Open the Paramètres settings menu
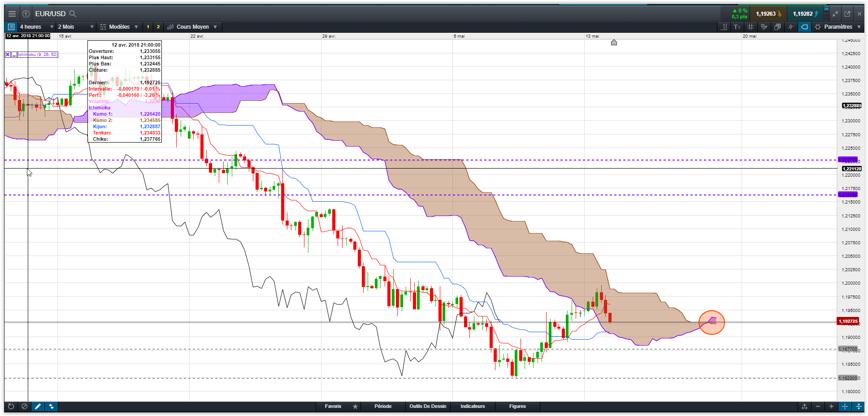The image size is (868, 416). tap(838, 27)
